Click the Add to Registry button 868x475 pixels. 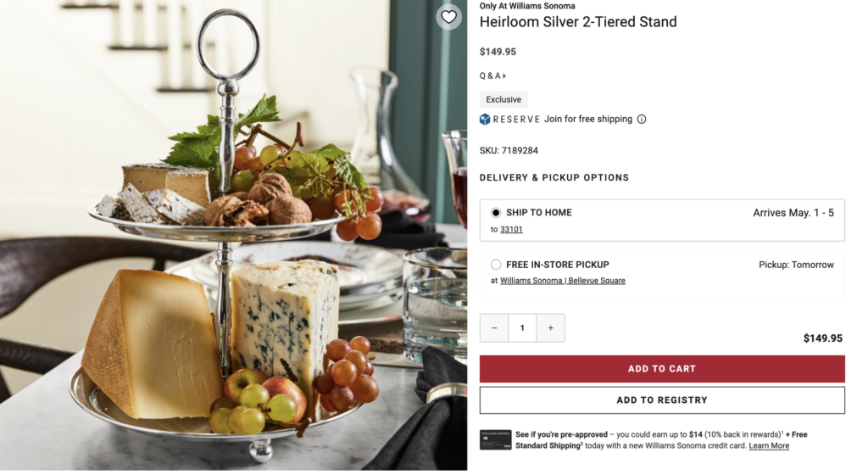662,400
